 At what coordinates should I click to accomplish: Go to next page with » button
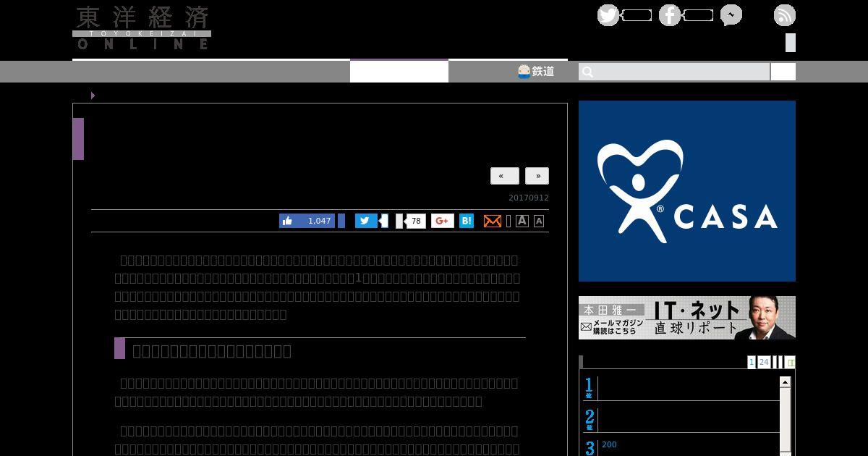537,176
